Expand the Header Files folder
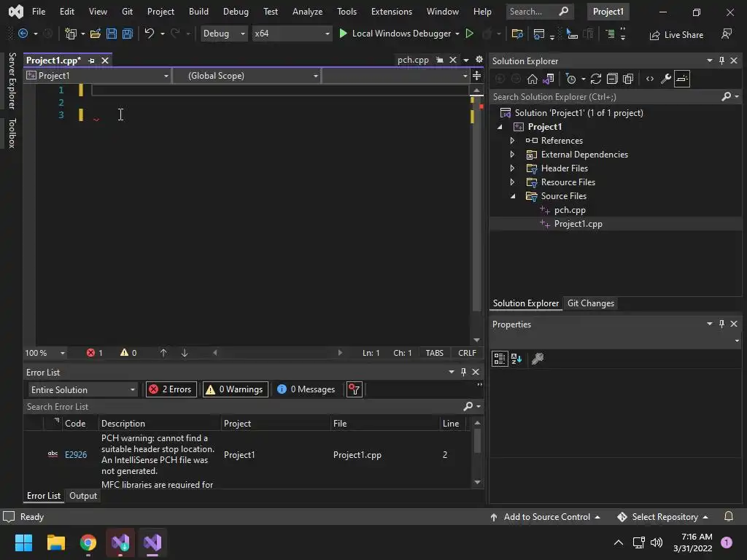 [x=512, y=168]
